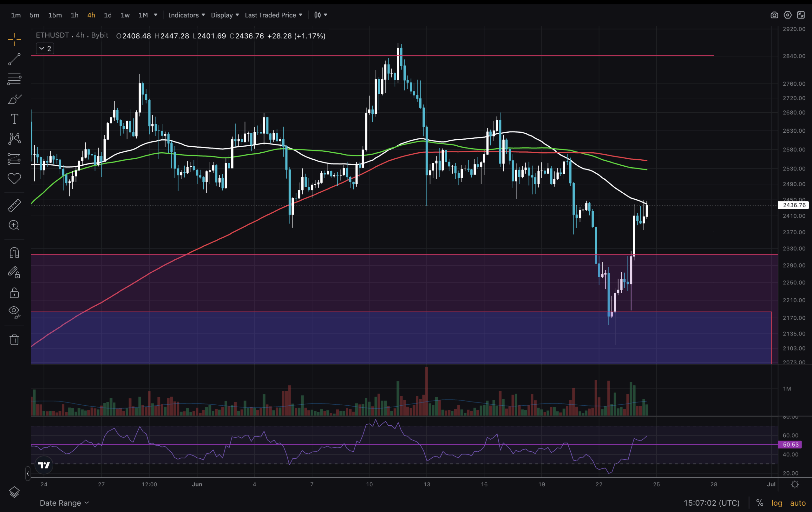Collapse the left toolbar with arrow

tap(28, 474)
